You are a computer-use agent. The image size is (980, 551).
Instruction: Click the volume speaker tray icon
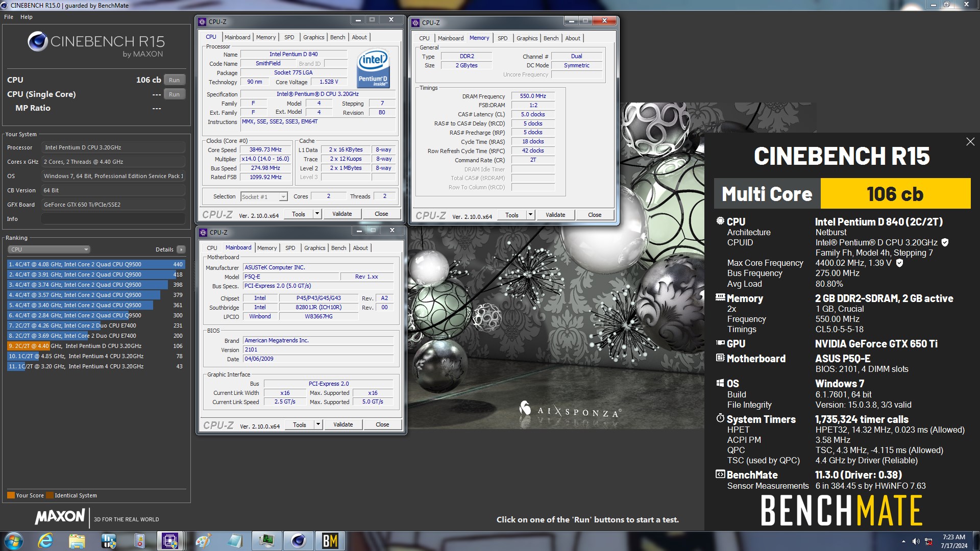tap(916, 541)
